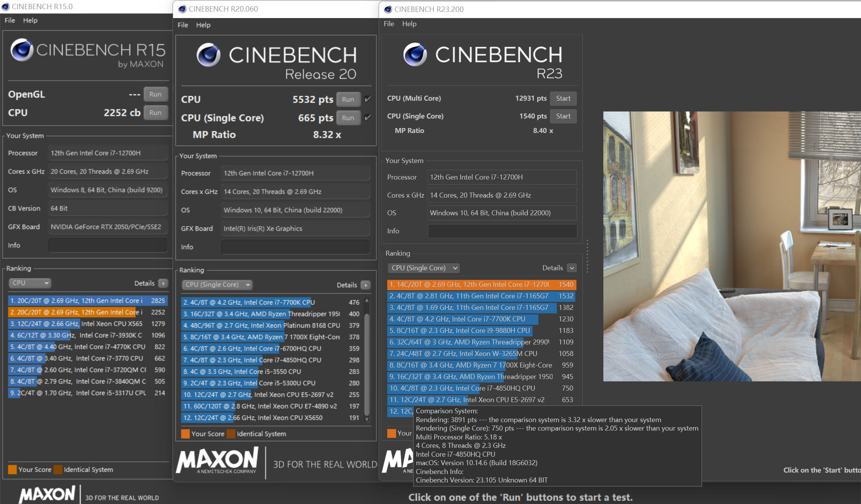Select R15 ranking row with score 2252

click(x=88, y=312)
